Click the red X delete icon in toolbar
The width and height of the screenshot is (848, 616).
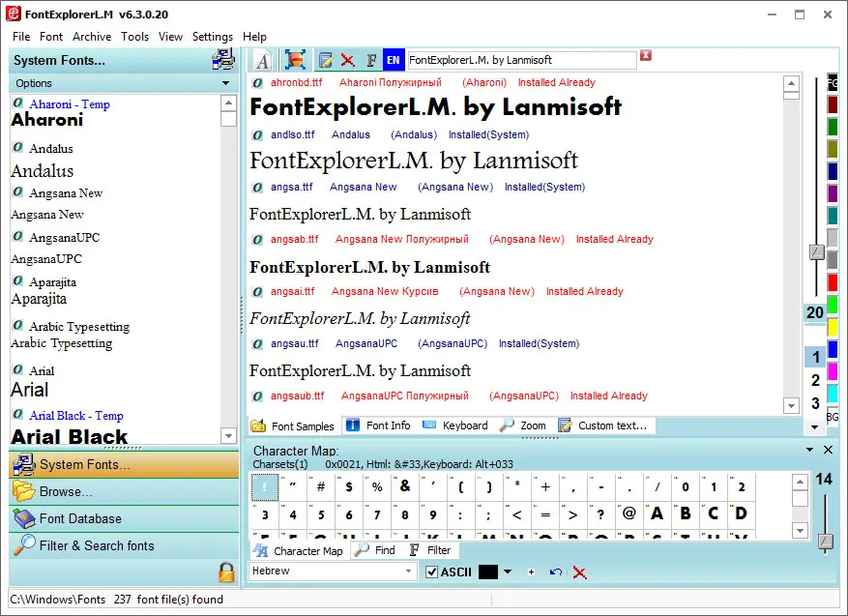(348, 60)
